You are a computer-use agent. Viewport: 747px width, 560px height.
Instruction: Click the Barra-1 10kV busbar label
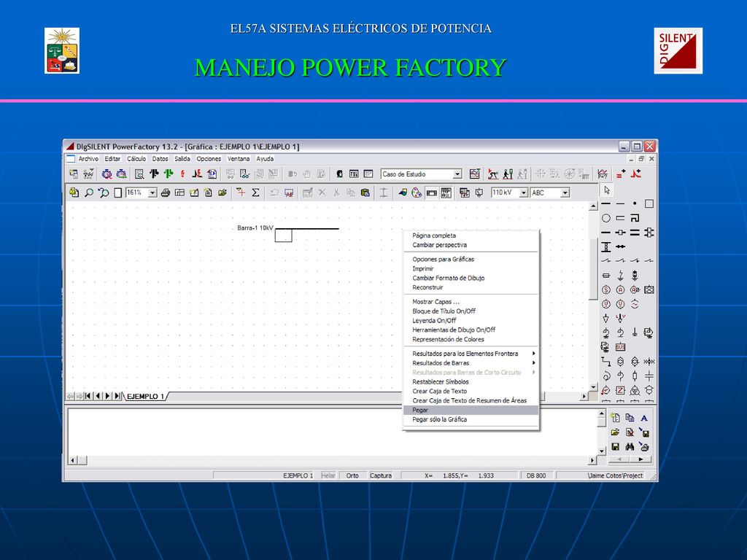click(255, 228)
